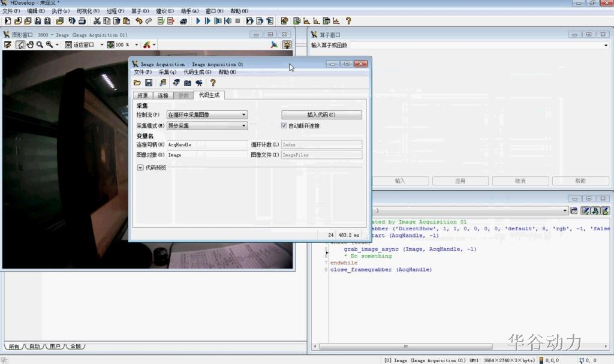The height and width of the screenshot is (364, 614).
Task: Click the 帮助 button in operator window
Action: click(580, 181)
